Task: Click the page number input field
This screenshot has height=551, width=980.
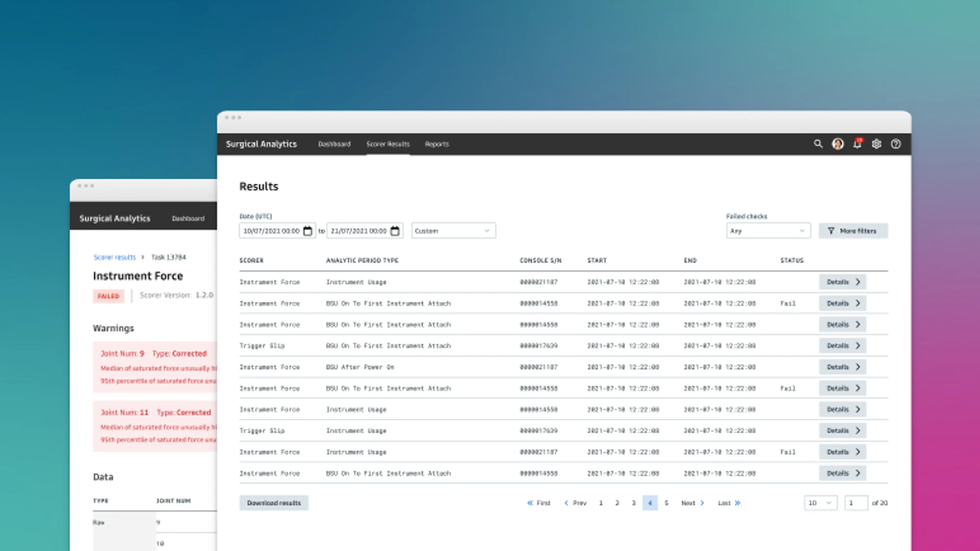Action: (856, 503)
